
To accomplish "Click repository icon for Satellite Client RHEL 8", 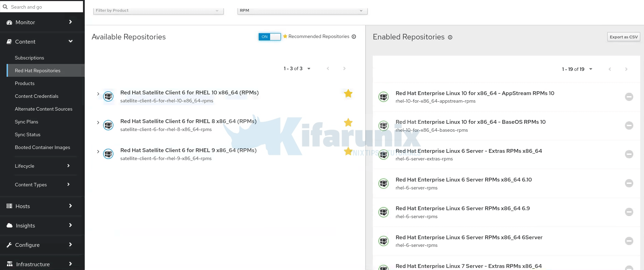I will 108,125.
